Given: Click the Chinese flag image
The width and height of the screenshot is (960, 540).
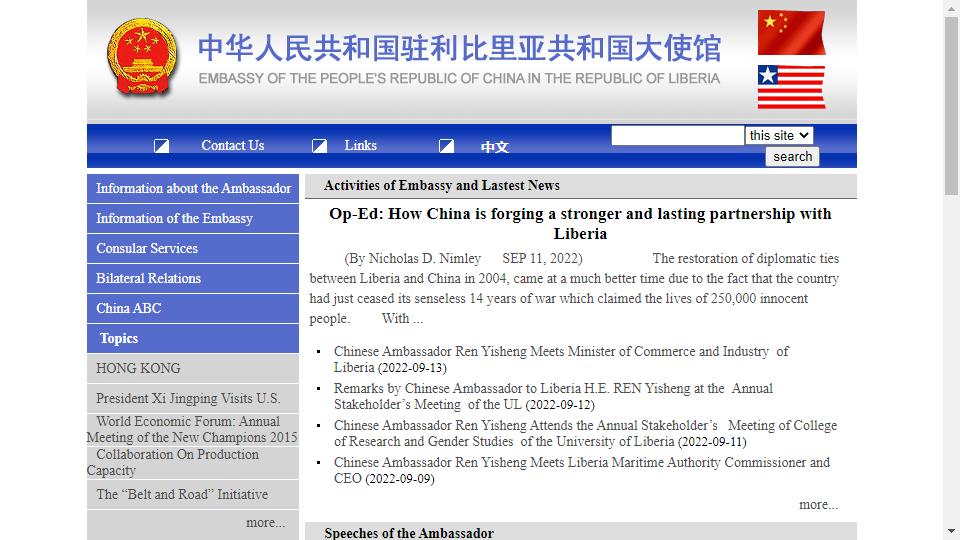Looking at the screenshot, I should [791, 32].
